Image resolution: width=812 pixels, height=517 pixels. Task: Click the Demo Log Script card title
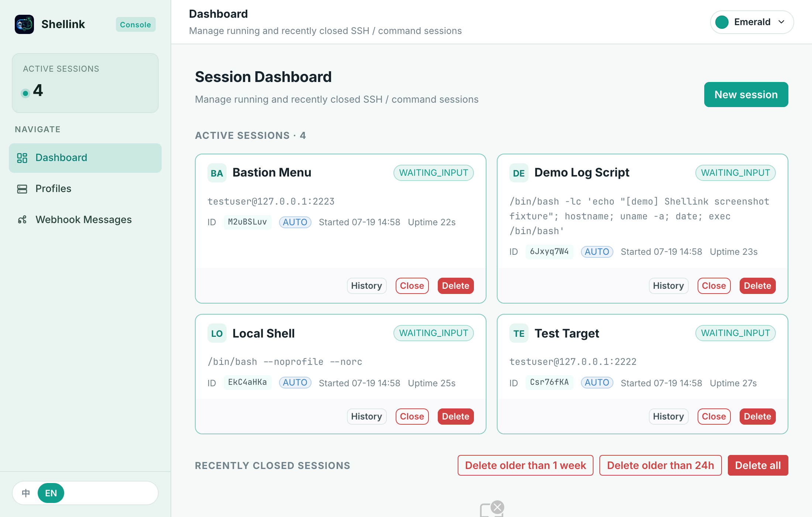click(x=582, y=172)
